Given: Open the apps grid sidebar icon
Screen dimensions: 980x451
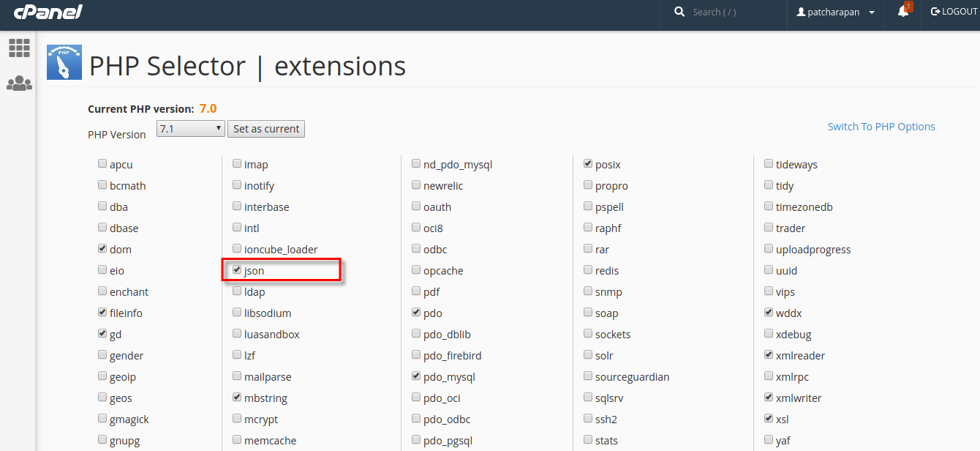Looking at the screenshot, I should click(19, 48).
